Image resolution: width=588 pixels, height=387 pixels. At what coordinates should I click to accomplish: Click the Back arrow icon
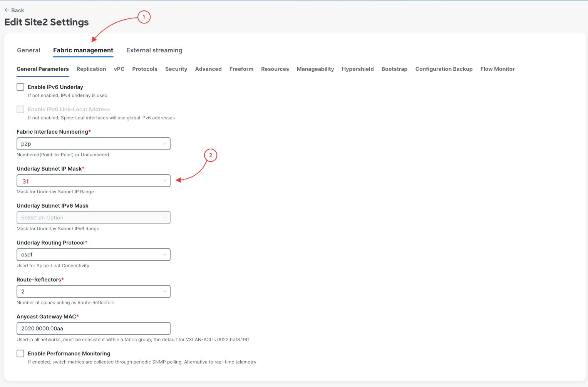7,10
